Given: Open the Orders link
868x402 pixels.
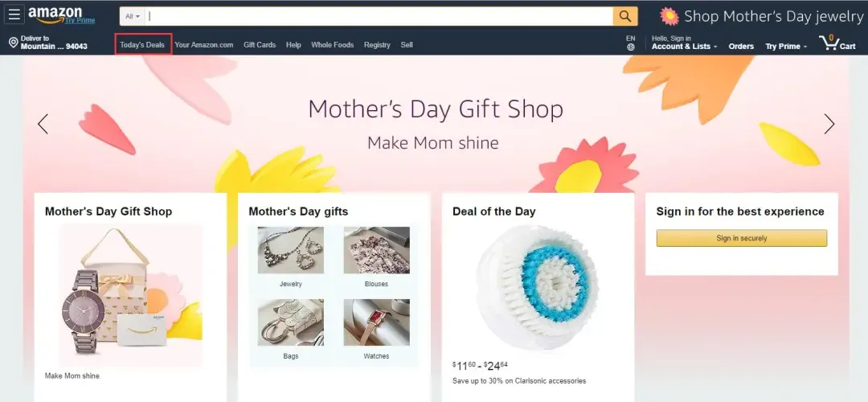Looking at the screenshot, I should pos(741,47).
